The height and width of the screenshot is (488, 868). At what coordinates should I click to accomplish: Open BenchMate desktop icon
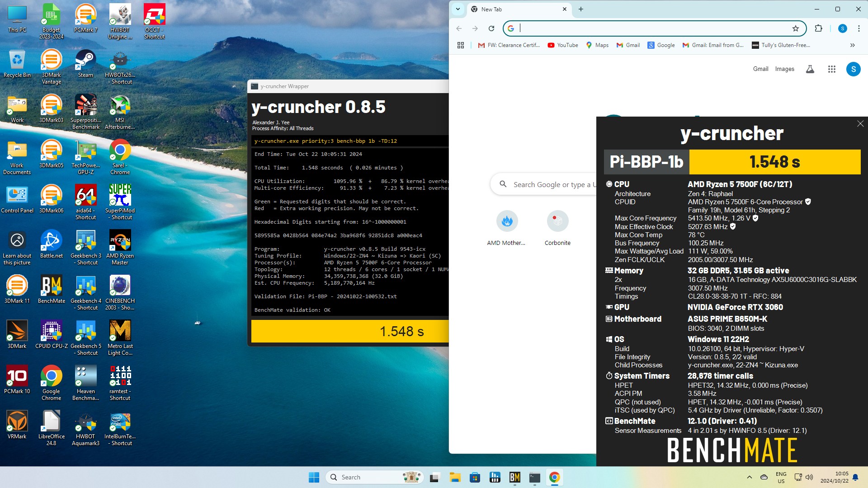[51, 289]
